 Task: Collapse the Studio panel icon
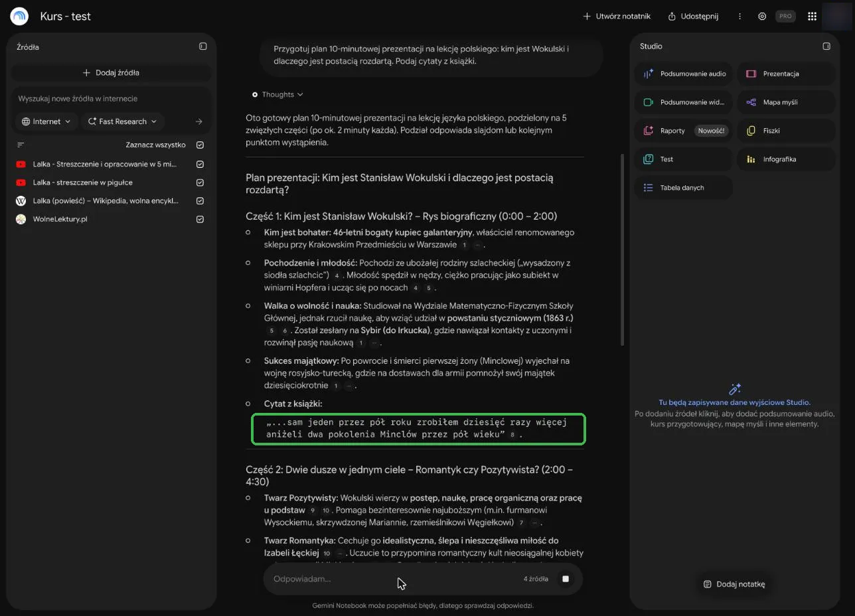point(826,46)
